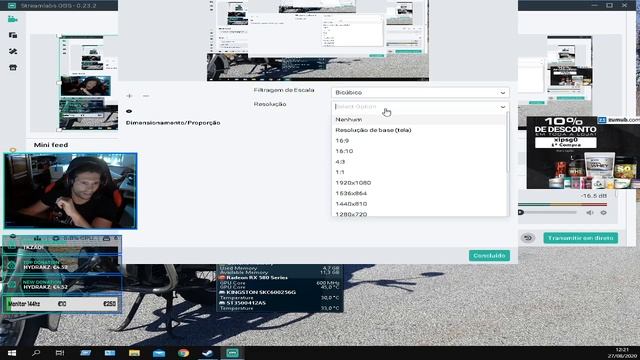The width and height of the screenshot is (640, 360).
Task: Select the 4:3 aspect ratio option
Action: [x=419, y=162]
